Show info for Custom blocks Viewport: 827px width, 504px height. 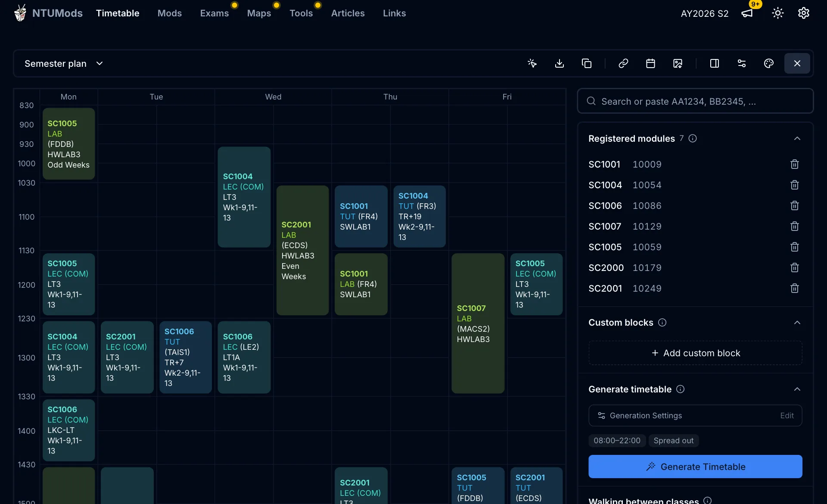pos(662,322)
